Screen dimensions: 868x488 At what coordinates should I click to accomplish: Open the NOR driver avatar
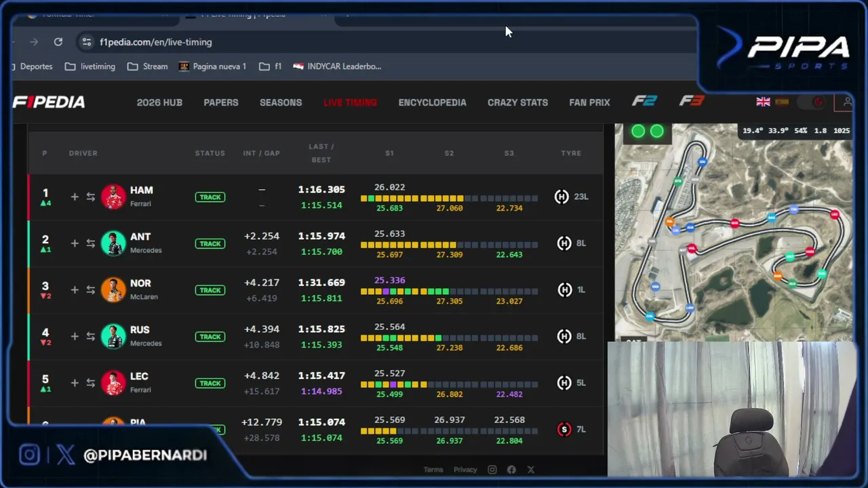tap(113, 290)
